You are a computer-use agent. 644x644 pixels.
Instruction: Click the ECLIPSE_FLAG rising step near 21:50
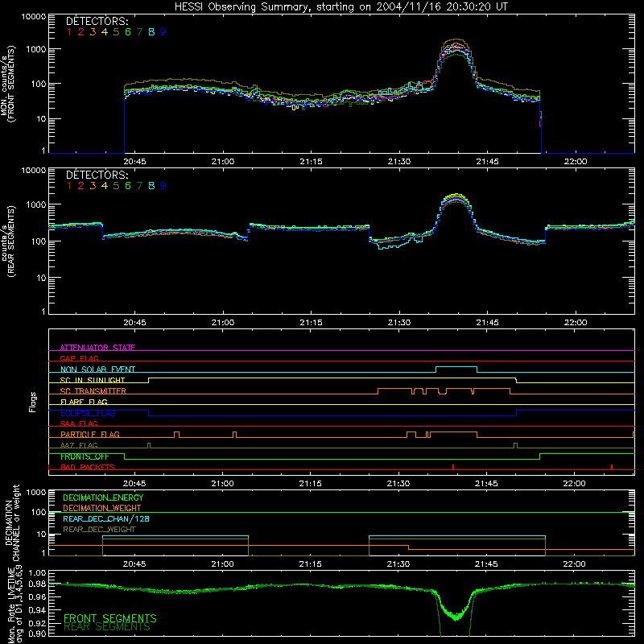point(516,413)
